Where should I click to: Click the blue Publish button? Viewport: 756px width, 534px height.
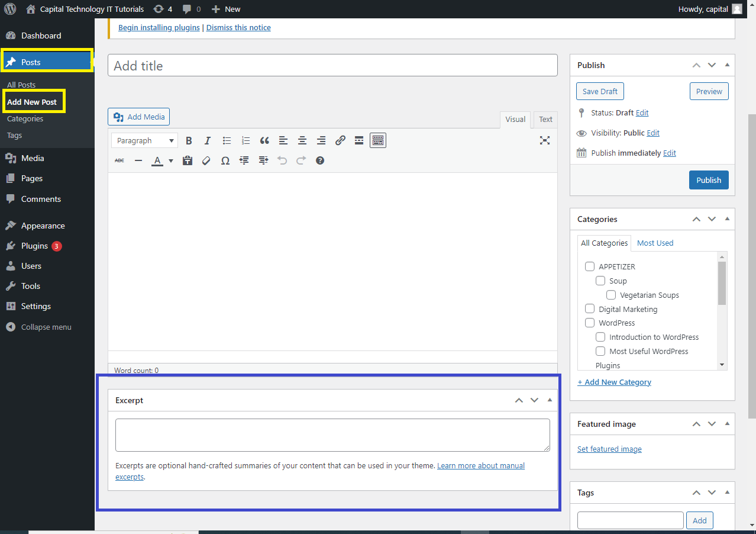pos(709,180)
